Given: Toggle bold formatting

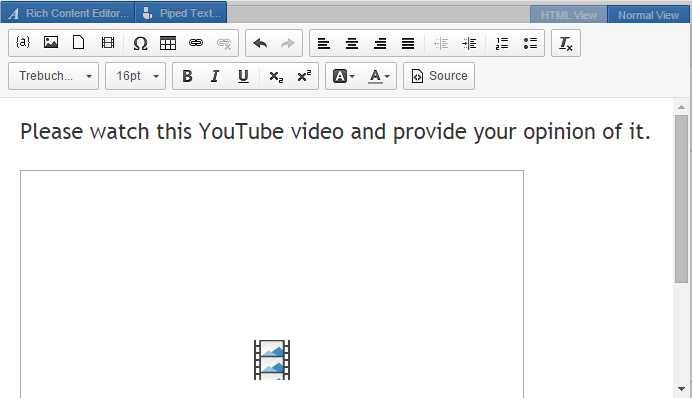Looking at the screenshot, I should 187,76.
